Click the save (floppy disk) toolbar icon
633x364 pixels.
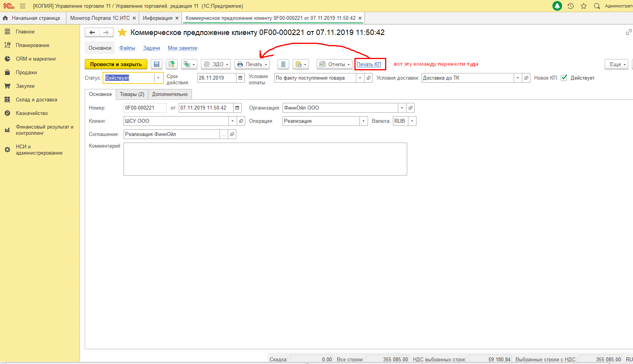[x=157, y=64]
